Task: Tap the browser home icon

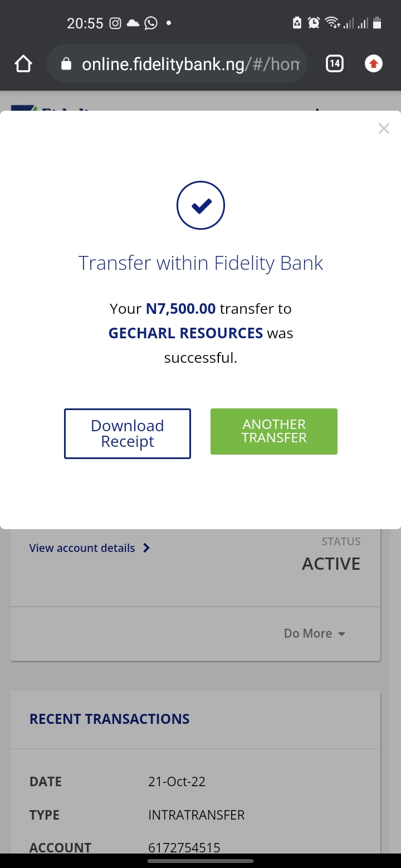Action: point(23,64)
